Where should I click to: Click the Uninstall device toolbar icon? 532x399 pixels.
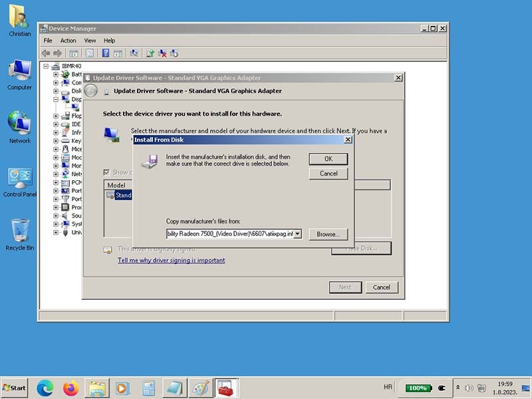point(162,53)
